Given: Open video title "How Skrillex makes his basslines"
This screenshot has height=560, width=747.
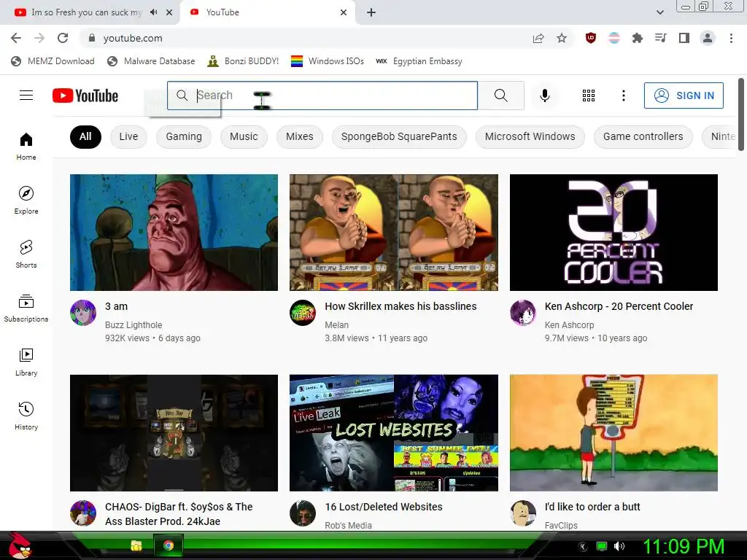Looking at the screenshot, I should click(400, 306).
